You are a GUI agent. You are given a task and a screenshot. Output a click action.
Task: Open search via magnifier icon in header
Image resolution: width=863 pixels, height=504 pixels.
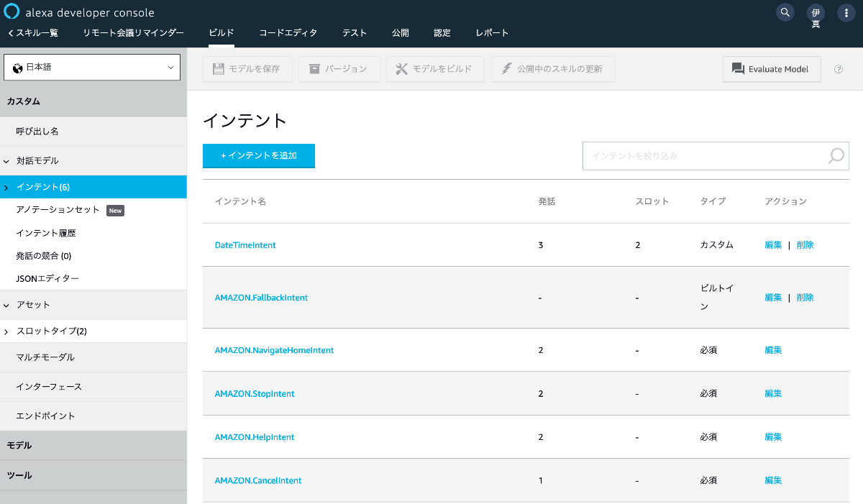tap(785, 12)
